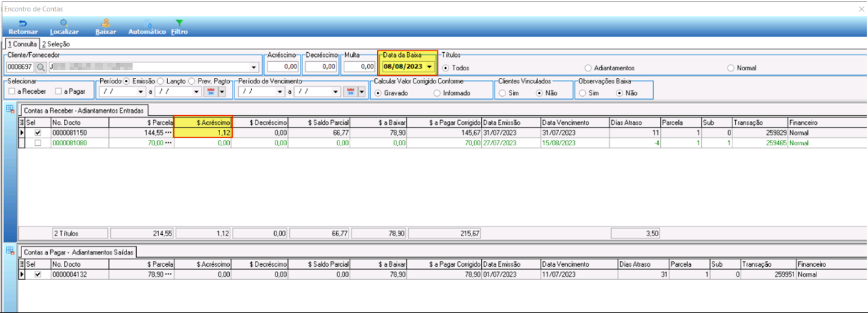Click the Contas a Receber grid icon

(x=10, y=109)
